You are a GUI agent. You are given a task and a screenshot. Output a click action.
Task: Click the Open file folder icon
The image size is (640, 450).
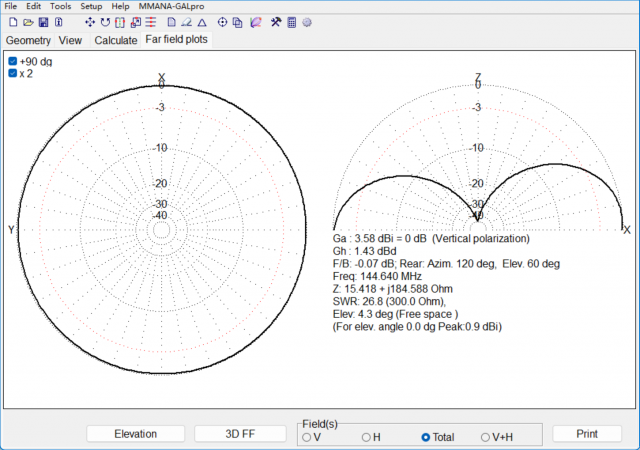(28, 22)
